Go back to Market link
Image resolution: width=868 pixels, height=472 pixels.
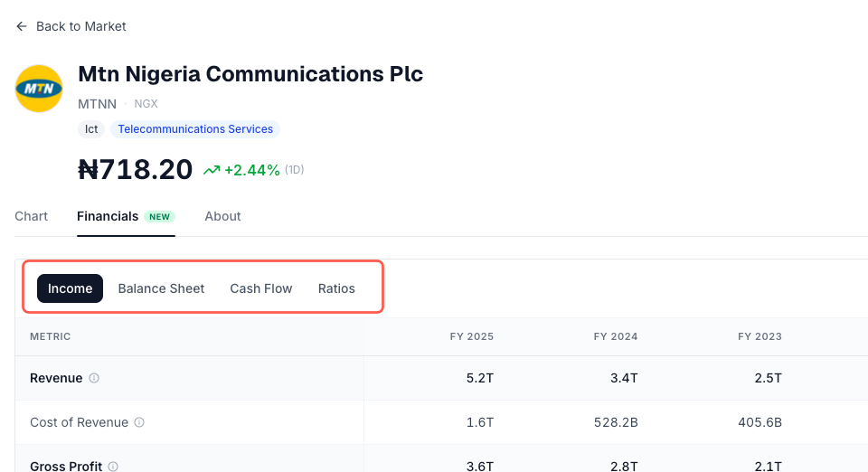[80, 27]
